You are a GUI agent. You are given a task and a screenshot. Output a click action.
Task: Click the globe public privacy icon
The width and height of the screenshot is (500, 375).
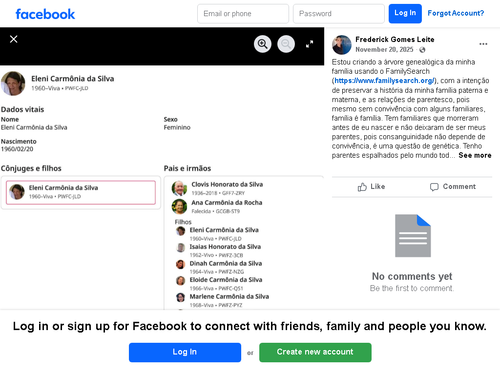point(422,50)
